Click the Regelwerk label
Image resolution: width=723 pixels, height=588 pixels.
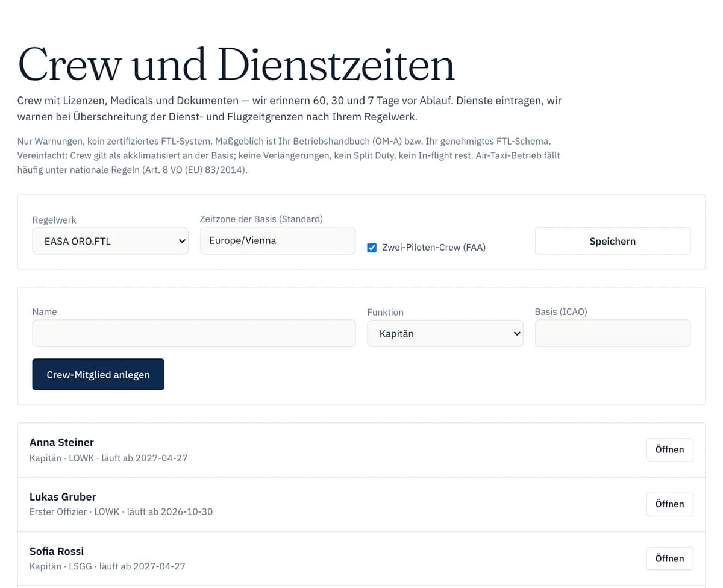[x=54, y=220]
